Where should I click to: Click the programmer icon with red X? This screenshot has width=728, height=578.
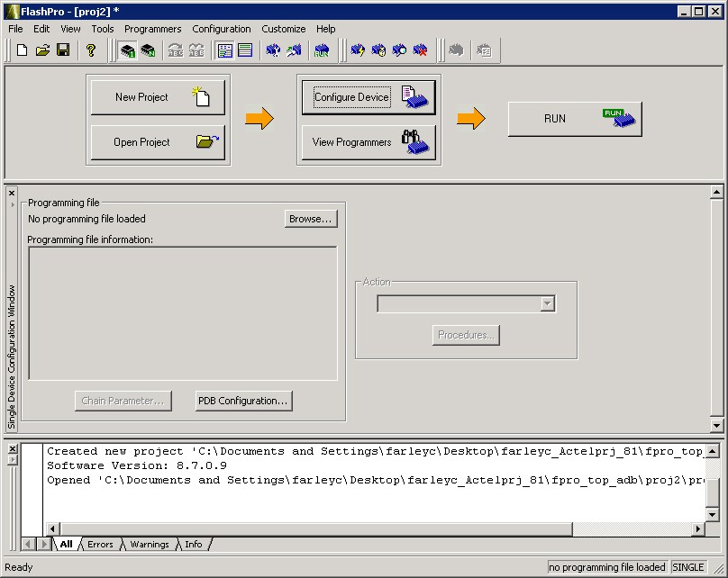[x=420, y=50]
